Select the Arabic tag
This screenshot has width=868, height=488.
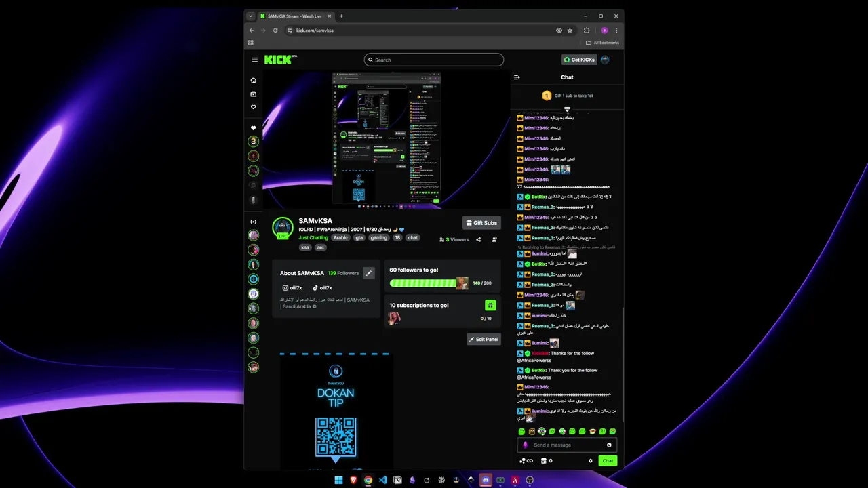click(340, 238)
